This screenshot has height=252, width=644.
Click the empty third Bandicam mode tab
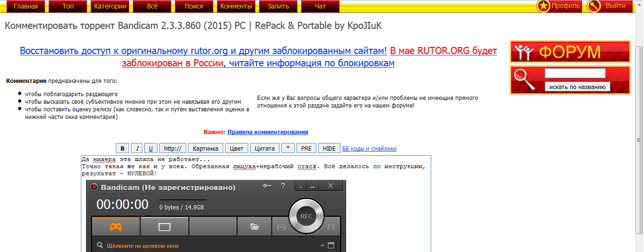(212, 227)
